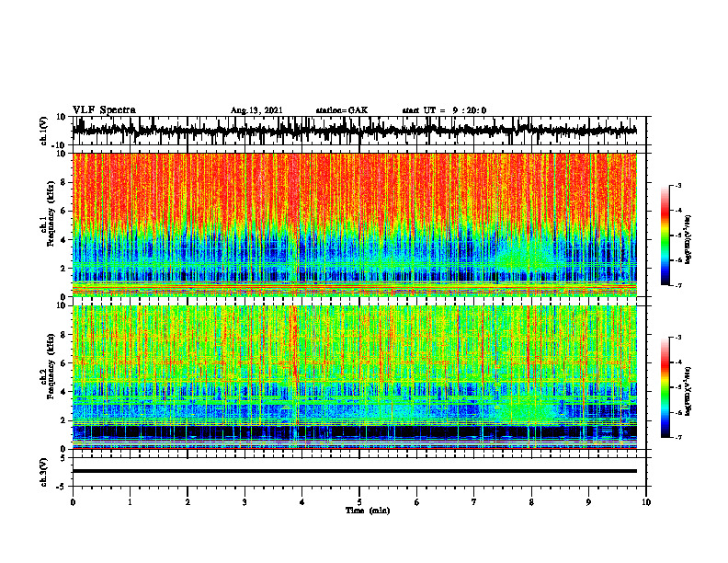Click the "10" tick label on Time axis
The image size is (728, 563).
tap(646, 502)
